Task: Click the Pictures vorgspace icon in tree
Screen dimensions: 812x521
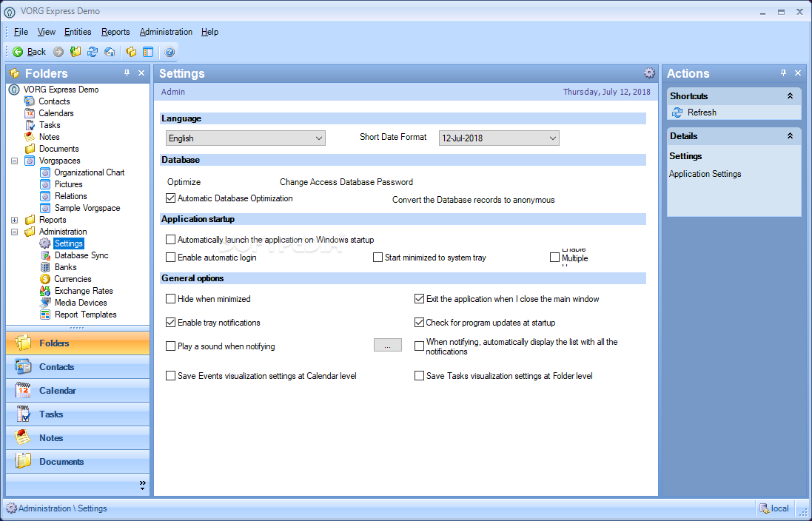Action: pyautogui.click(x=46, y=184)
